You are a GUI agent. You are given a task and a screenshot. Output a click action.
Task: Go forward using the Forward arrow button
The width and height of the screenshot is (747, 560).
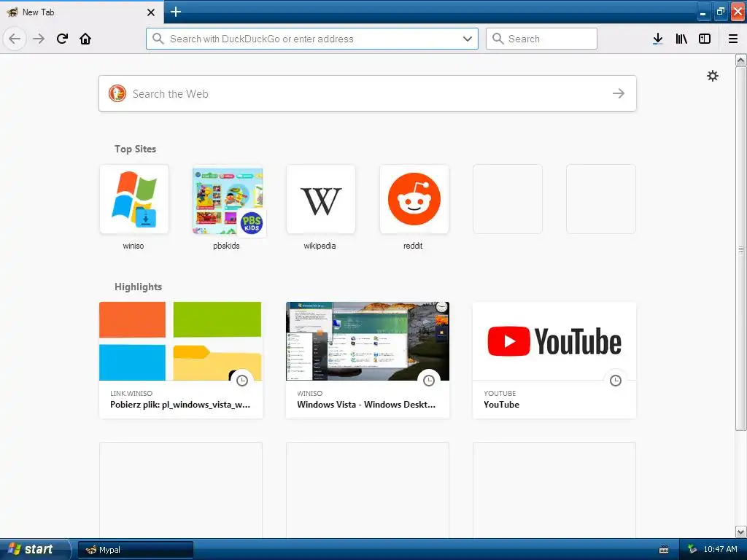pos(39,39)
